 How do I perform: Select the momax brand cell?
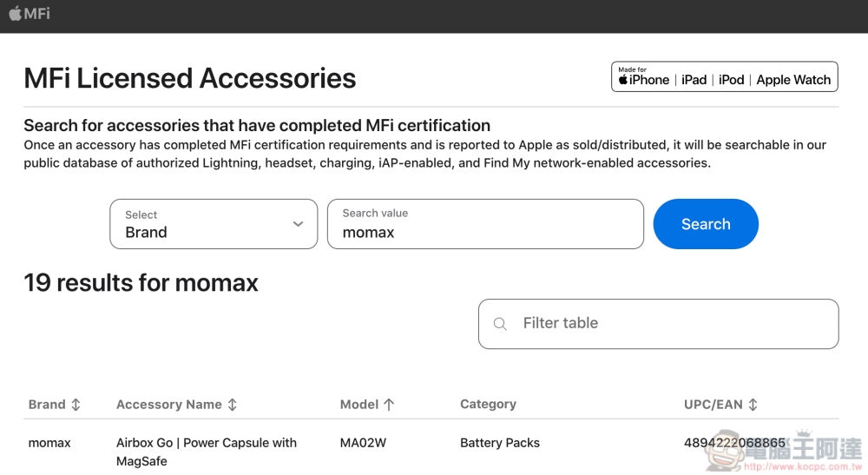49,443
